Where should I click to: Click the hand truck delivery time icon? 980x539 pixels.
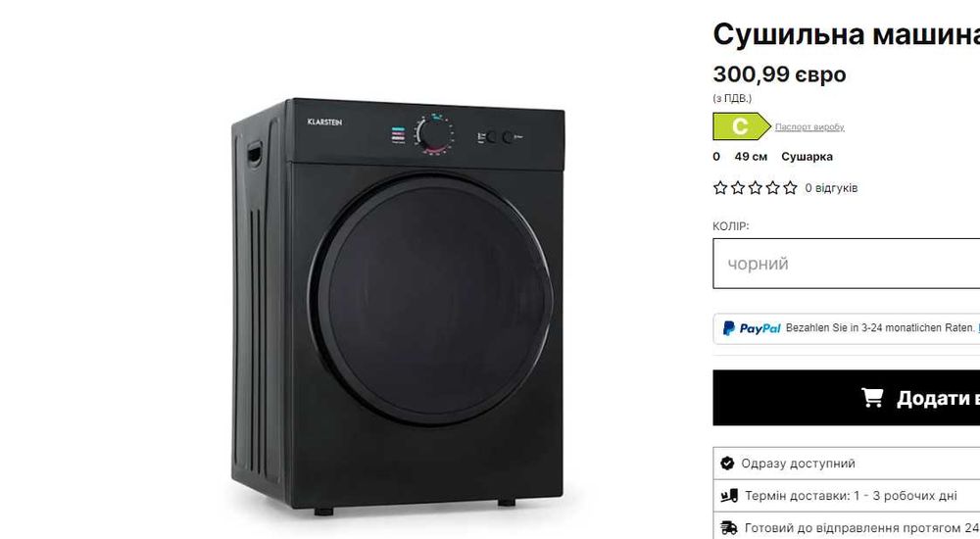click(729, 496)
